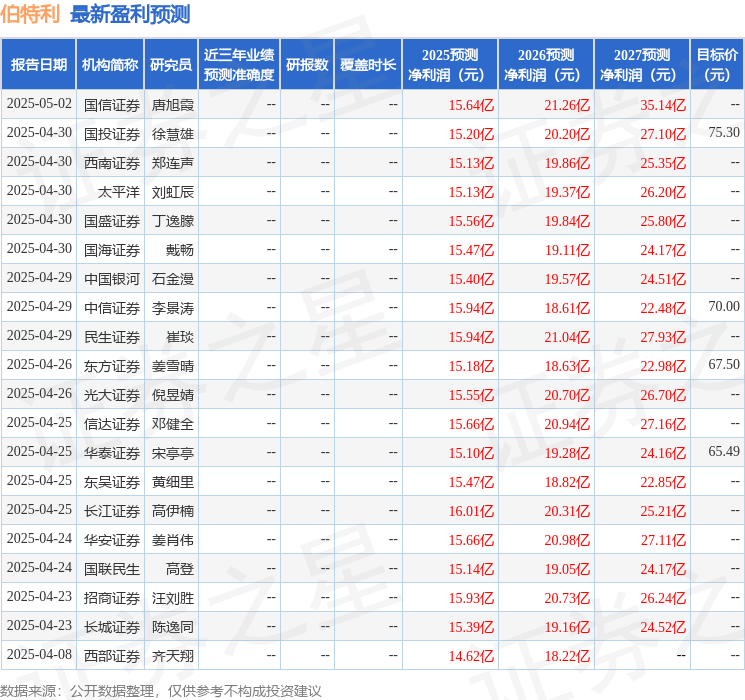Select analyst 姜雪晴
Screen dimensions: 745x700
pos(173,366)
